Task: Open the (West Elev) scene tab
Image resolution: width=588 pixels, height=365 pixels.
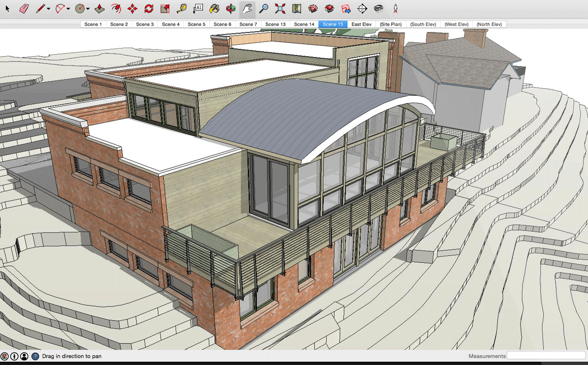Action: coord(456,24)
